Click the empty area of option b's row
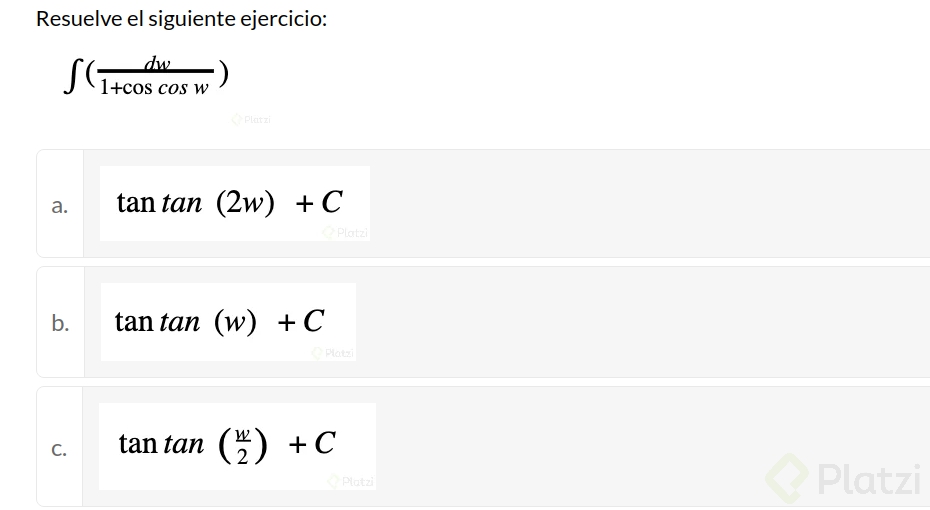 [x=650, y=322]
